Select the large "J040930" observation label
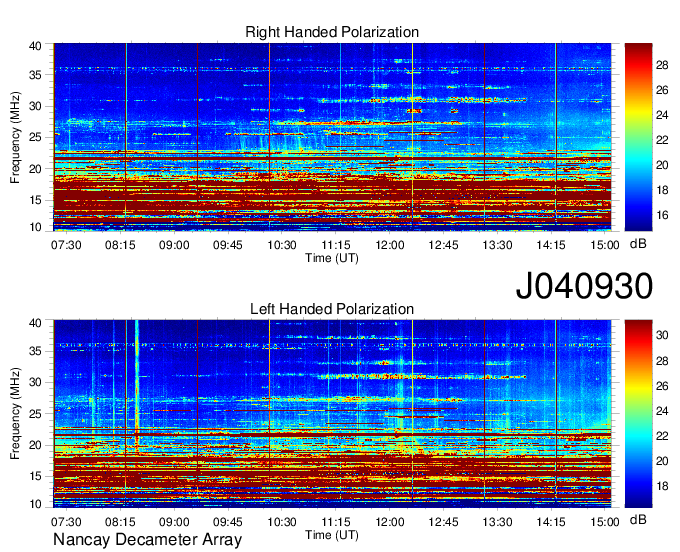The height and width of the screenshot is (552, 680). point(584,285)
